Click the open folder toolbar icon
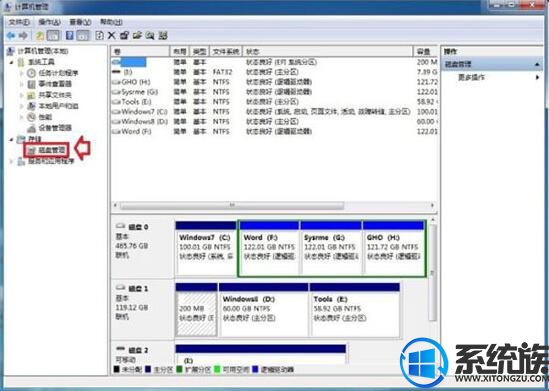Image resolution: width=549 pixels, height=391 pixels. click(137, 35)
